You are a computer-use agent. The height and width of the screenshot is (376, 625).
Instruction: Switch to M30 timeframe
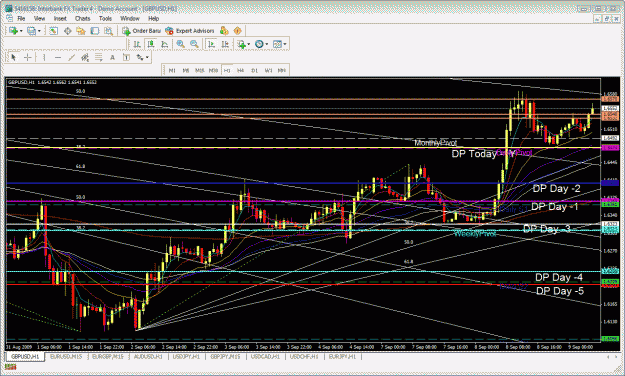213,71
